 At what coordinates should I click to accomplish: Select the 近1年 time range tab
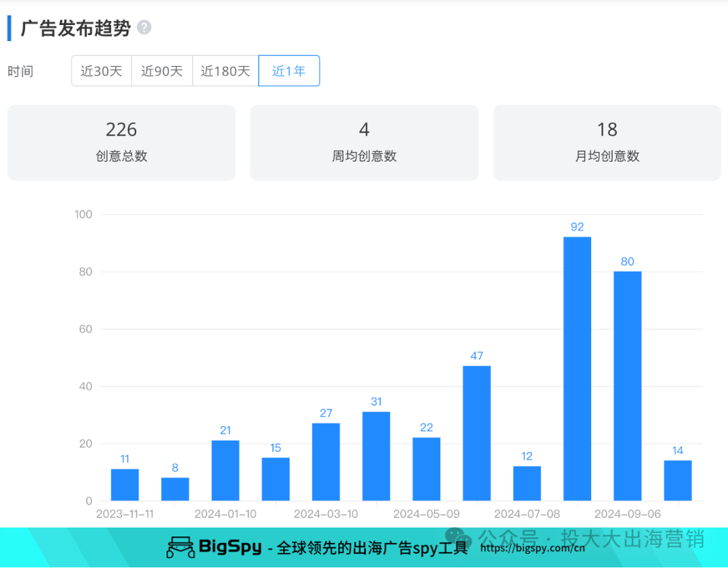289,71
